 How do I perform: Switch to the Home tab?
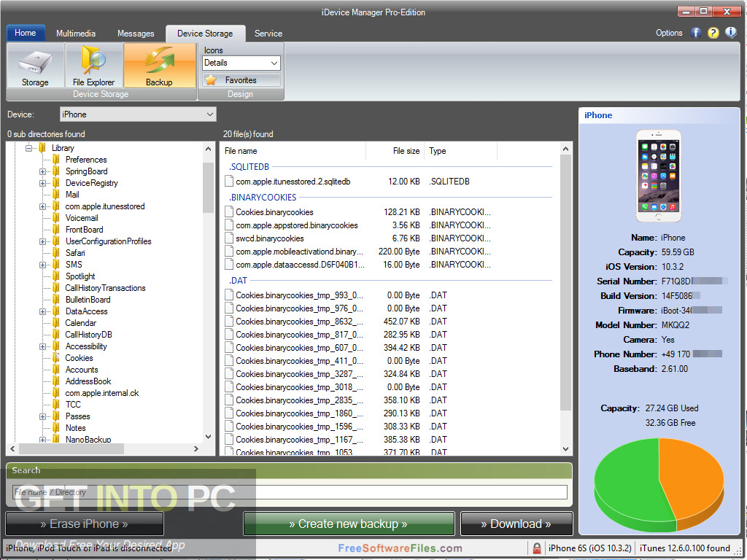tap(26, 33)
